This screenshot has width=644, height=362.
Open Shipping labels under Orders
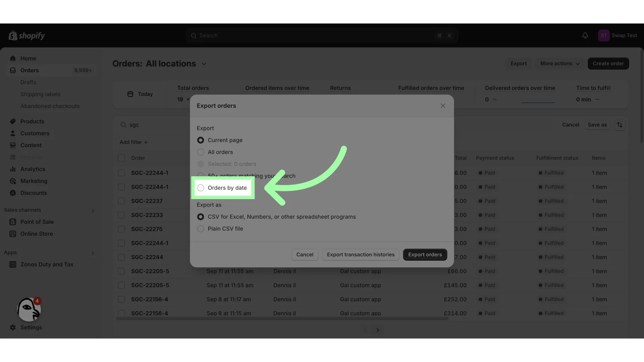[x=40, y=95]
